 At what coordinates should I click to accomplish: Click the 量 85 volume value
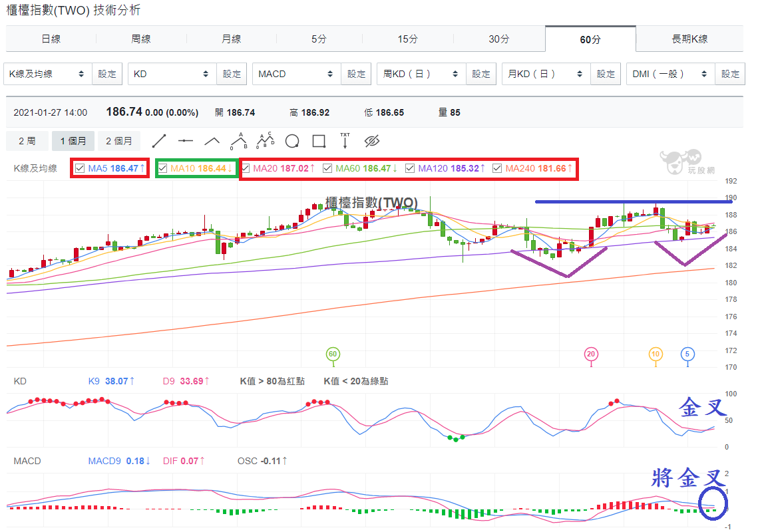click(449, 112)
